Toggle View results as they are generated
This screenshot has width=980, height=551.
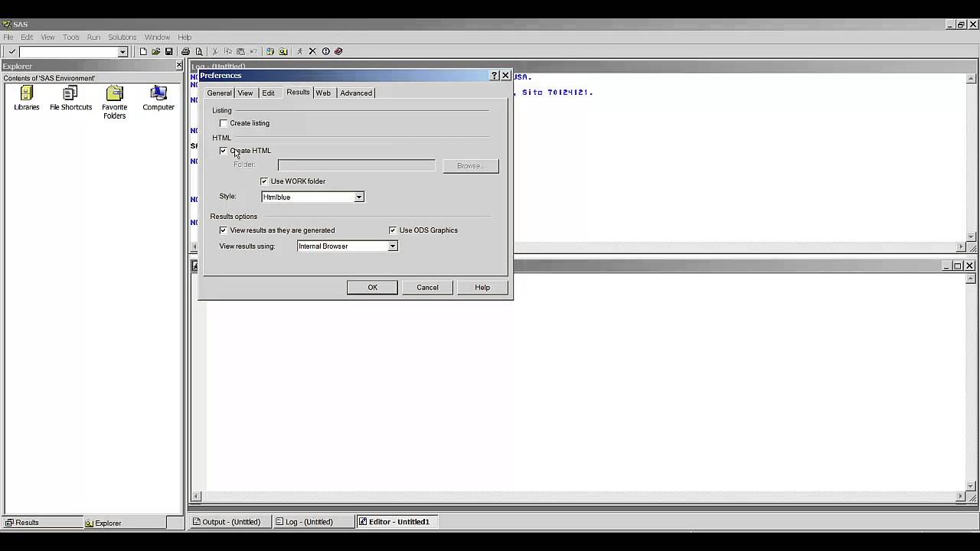click(224, 230)
